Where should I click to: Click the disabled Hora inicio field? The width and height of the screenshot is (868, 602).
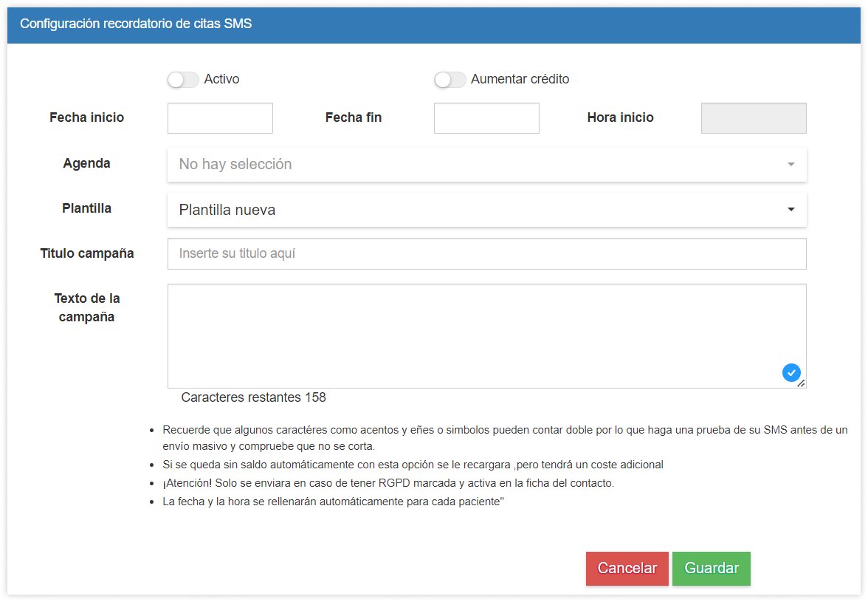pos(753,117)
